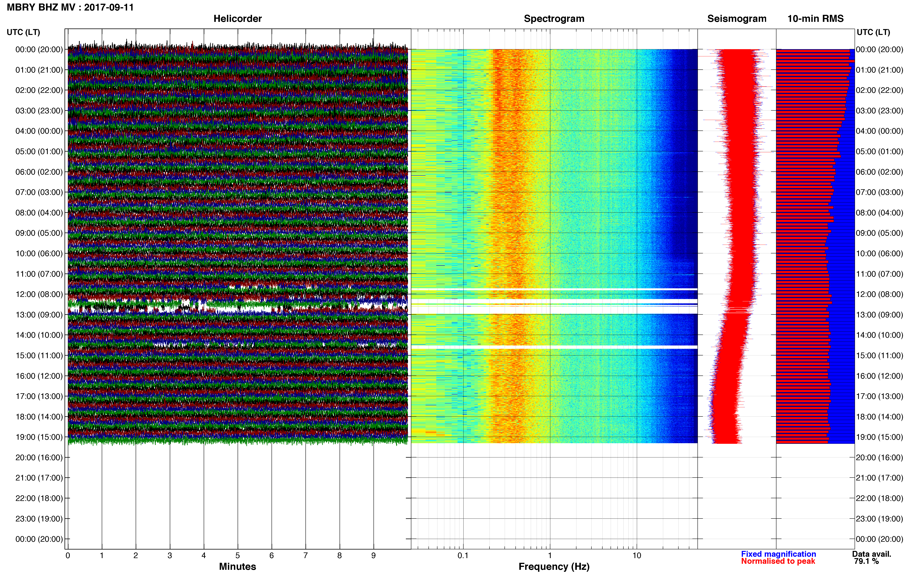This screenshot has width=924, height=578.
Task: Click the Normalised to peak legend text
Action: [x=778, y=561]
